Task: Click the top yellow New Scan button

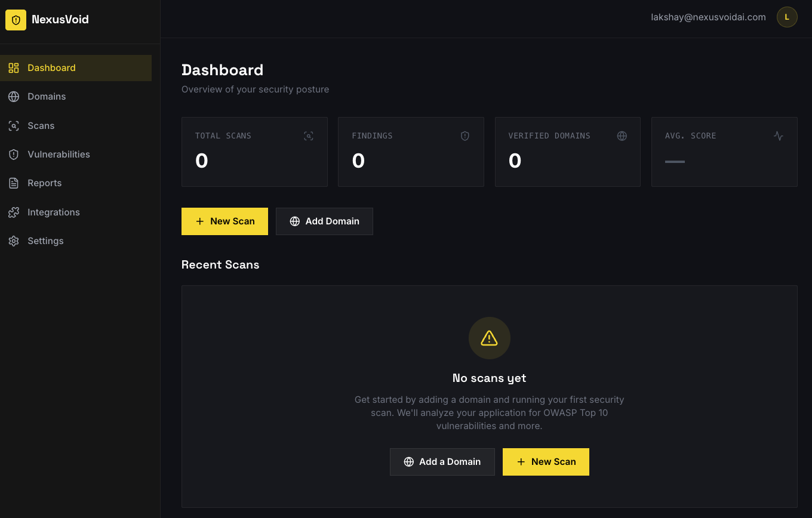Action: click(224, 221)
